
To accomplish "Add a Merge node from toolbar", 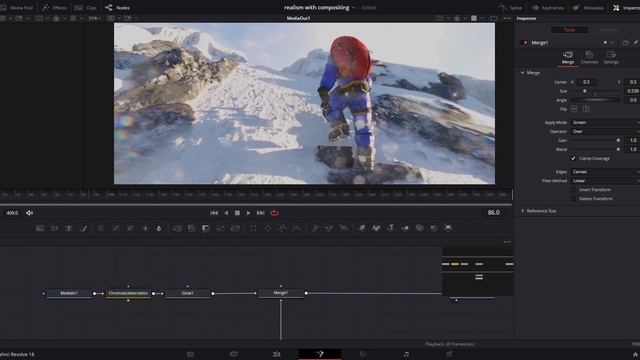I will coord(177,228).
